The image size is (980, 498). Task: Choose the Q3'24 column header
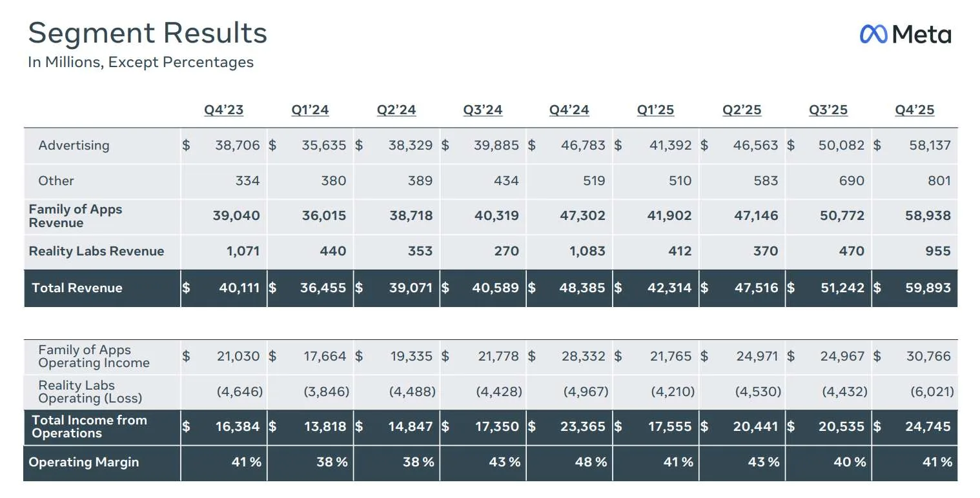click(483, 110)
